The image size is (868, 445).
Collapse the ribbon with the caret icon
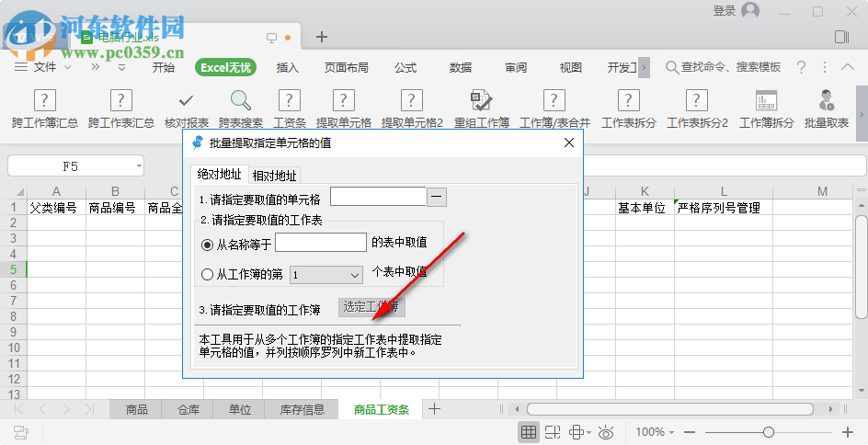848,67
